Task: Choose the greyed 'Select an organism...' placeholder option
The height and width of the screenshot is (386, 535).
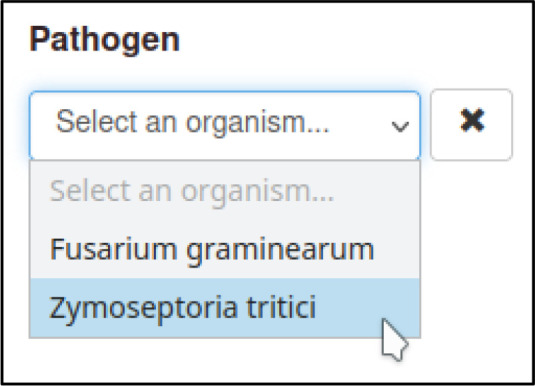Action: pyautogui.click(x=225, y=191)
